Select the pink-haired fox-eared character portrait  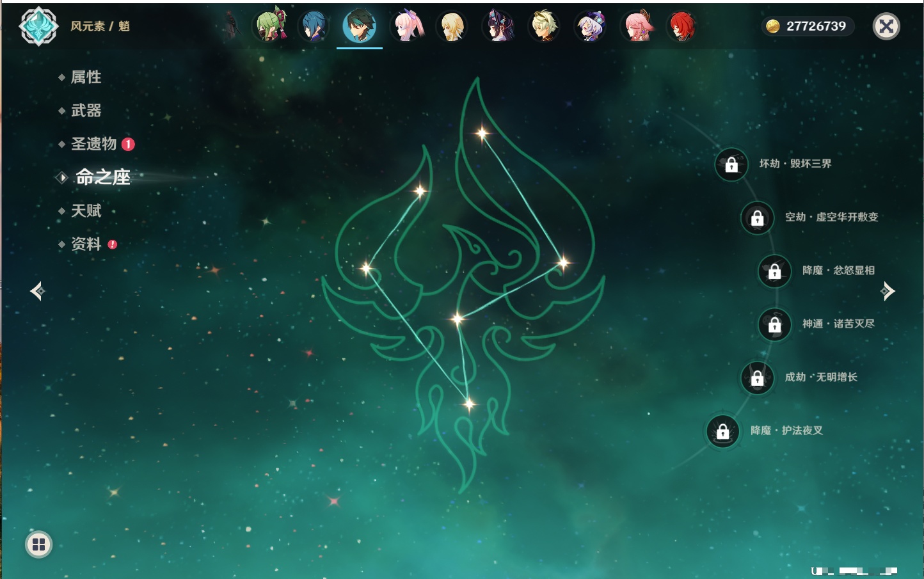637,26
